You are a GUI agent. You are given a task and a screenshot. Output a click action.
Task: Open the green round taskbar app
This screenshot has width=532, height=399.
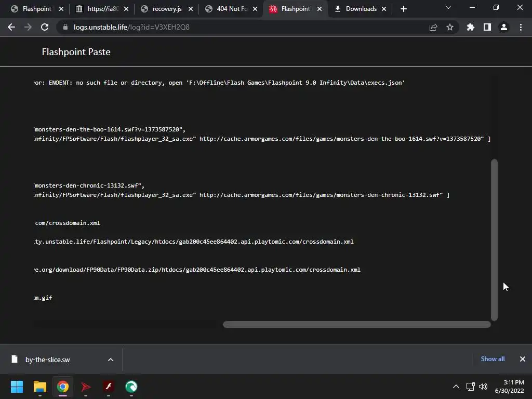pyautogui.click(x=131, y=387)
